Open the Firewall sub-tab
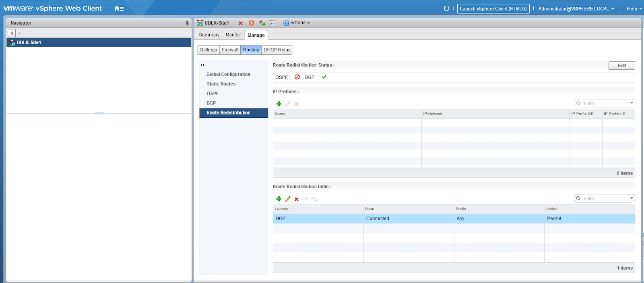The width and height of the screenshot is (644, 283). click(x=230, y=50)
